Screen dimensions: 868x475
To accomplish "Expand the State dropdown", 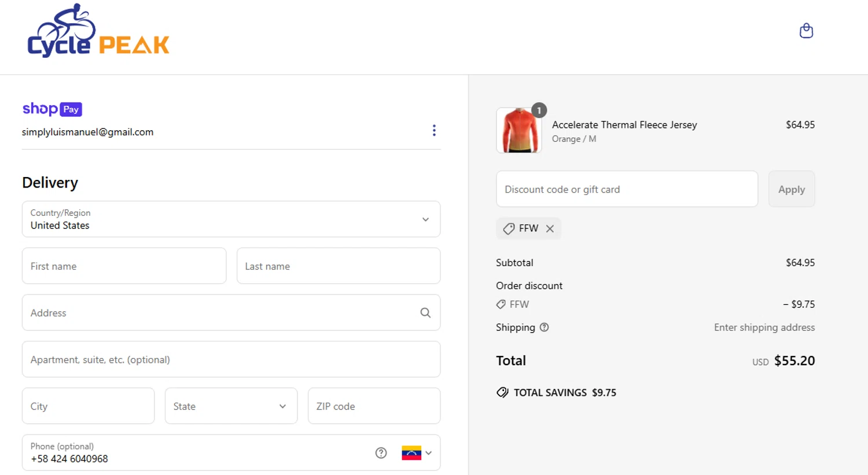I will [x=231, y=406].
